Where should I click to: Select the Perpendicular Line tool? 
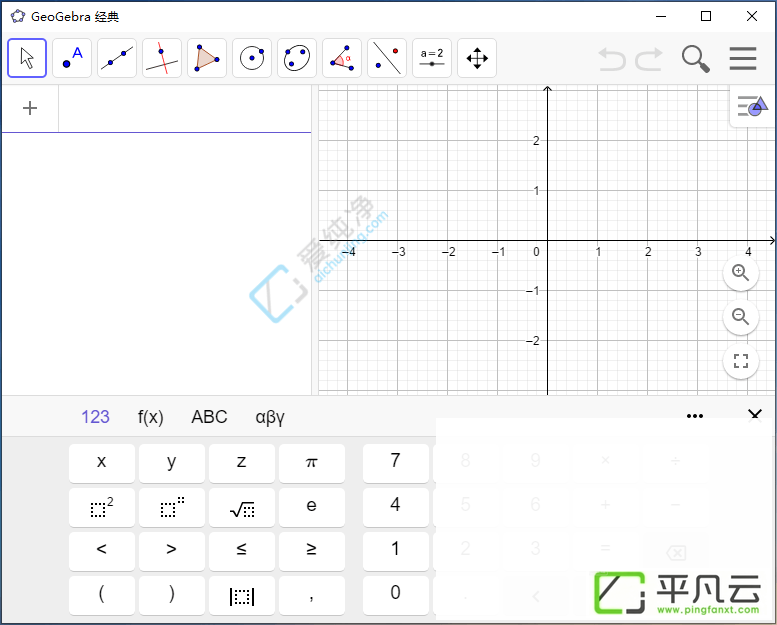click(162, 58)
